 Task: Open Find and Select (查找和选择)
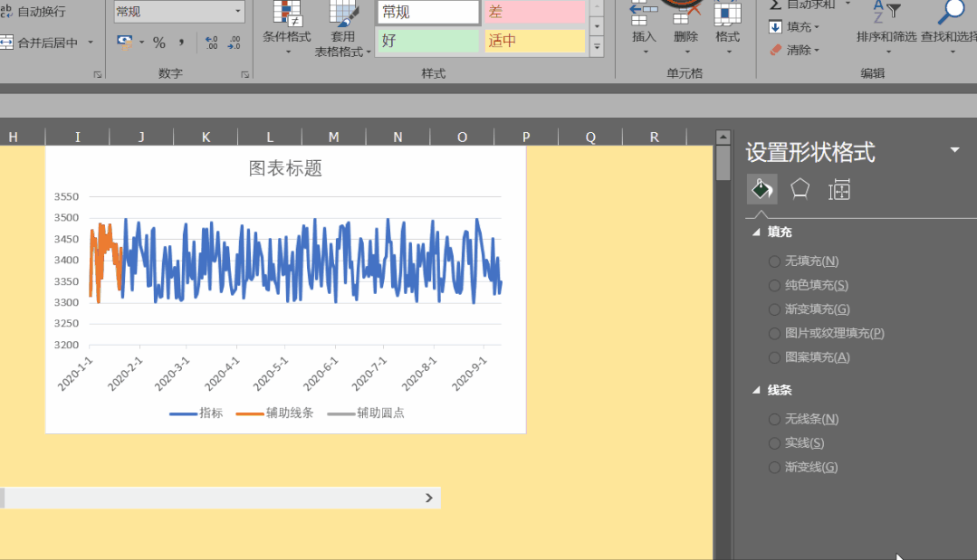[x=949, y=28]
